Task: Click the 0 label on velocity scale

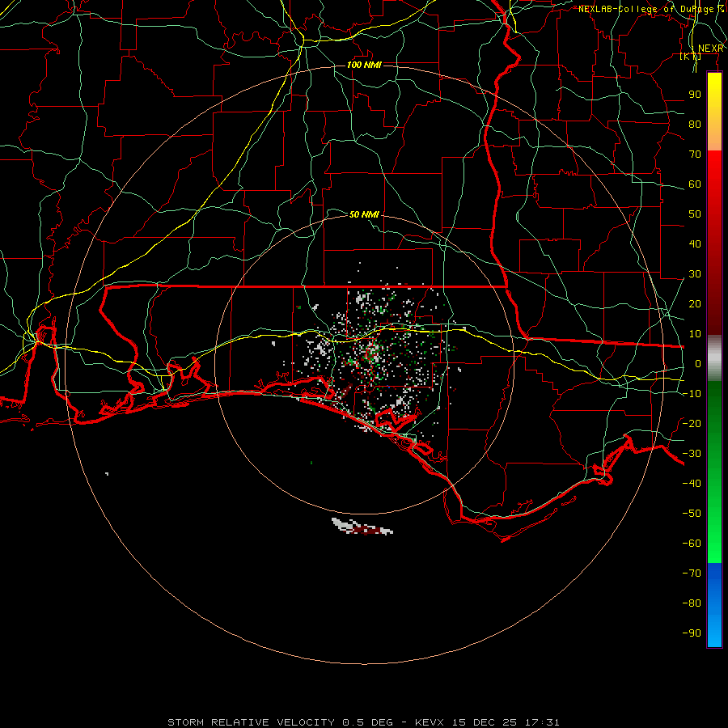Action: click(x=698, y=363)
